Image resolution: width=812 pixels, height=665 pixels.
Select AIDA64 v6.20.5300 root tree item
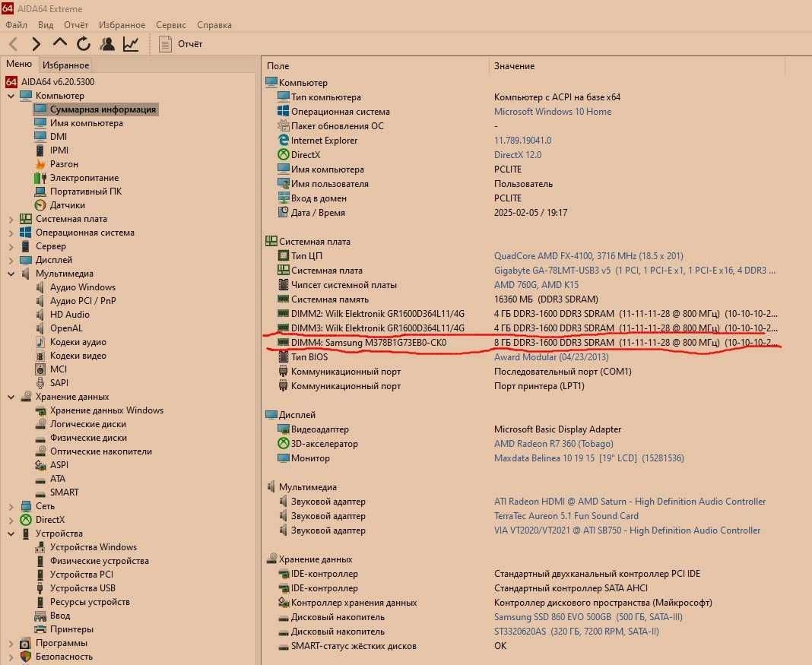coord(49,82)
